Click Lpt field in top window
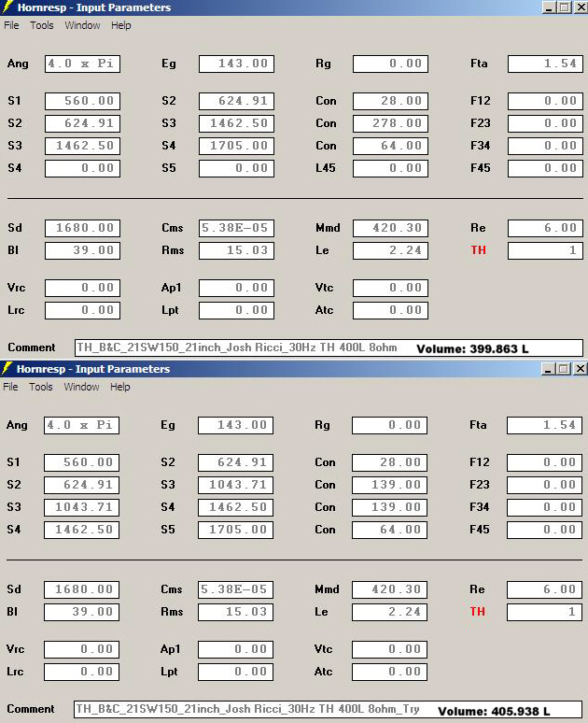The width and height of the screenshot is (588, 723). 236,310
